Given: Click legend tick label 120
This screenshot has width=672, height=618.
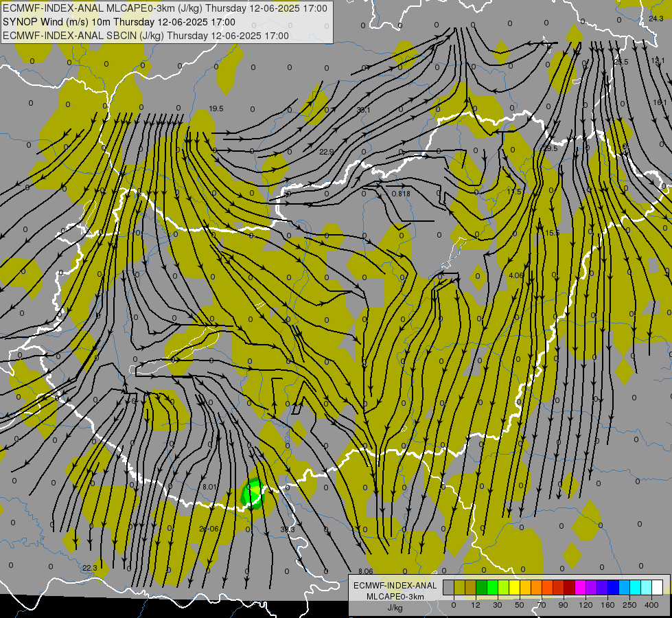Looking at the screenshot, I should pyautogui.click(x=586, y=605).
